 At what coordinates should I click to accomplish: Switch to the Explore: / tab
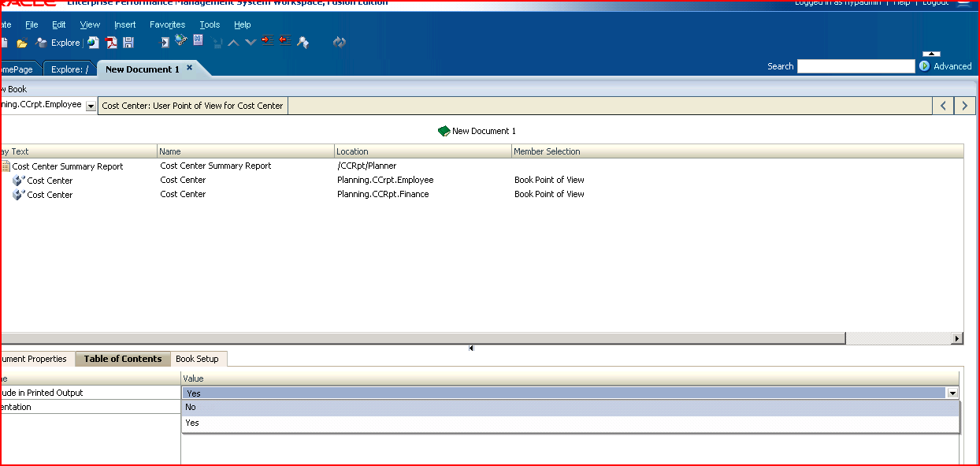coord(69,69)
